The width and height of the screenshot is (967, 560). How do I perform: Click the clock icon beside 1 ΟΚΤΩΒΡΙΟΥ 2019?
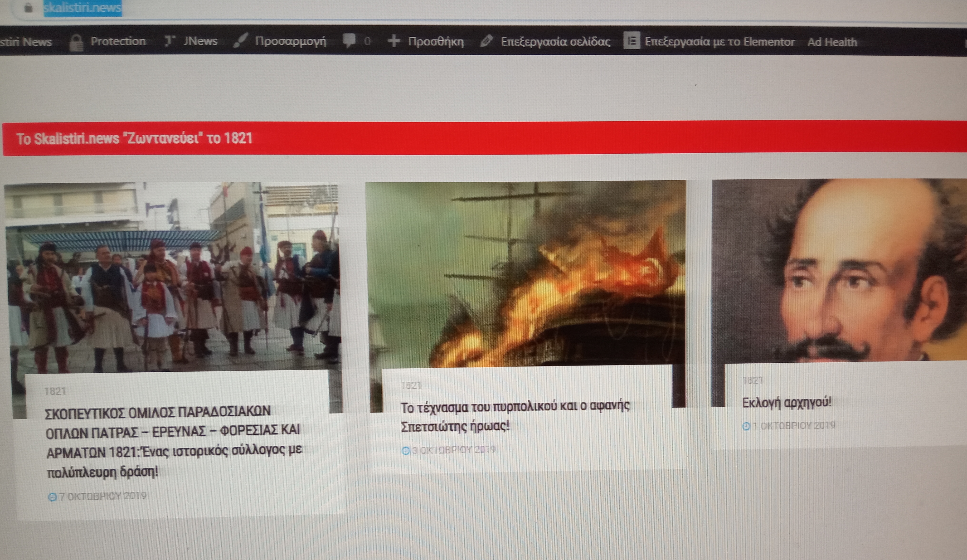(746, 426)
